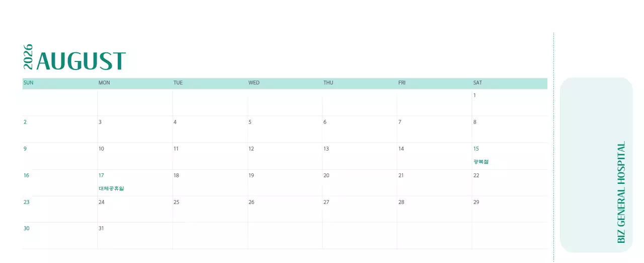Select the BIZ GENERAL HOSPITAL text
The image size is (644, 263).
(x=621, y=192)
